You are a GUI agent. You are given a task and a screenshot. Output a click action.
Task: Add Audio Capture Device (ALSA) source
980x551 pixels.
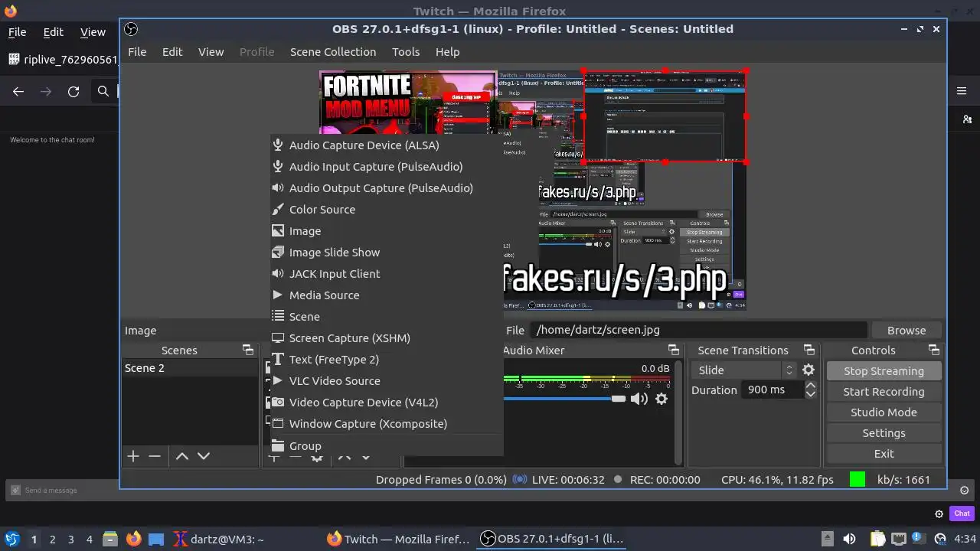(387, 145)
